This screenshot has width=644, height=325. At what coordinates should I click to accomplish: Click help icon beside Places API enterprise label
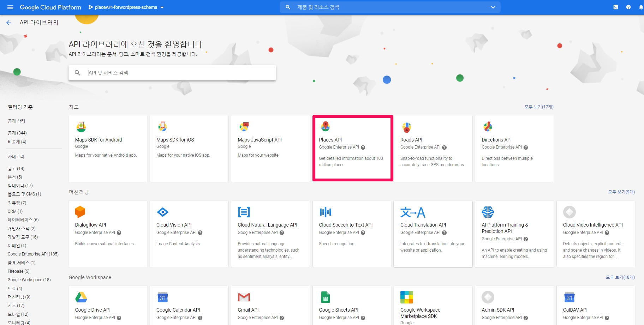coord(363,148)
